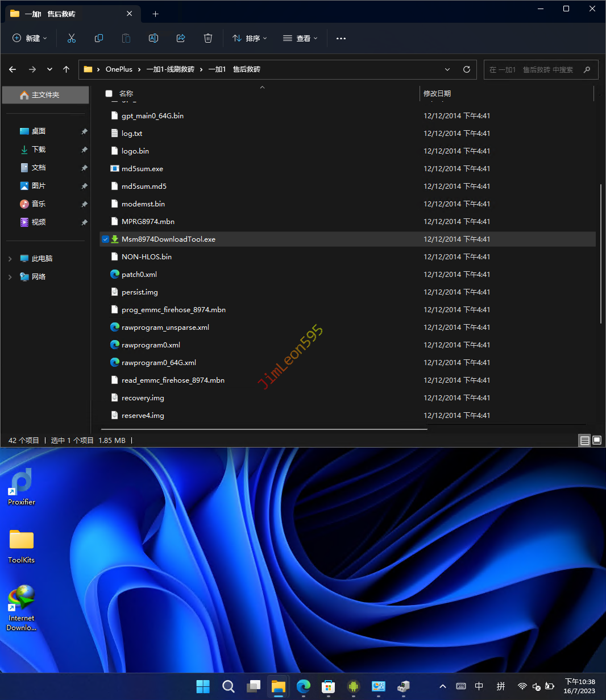Expand the 此电脑 tree node
606x700 pixels.
coord(10,259)
